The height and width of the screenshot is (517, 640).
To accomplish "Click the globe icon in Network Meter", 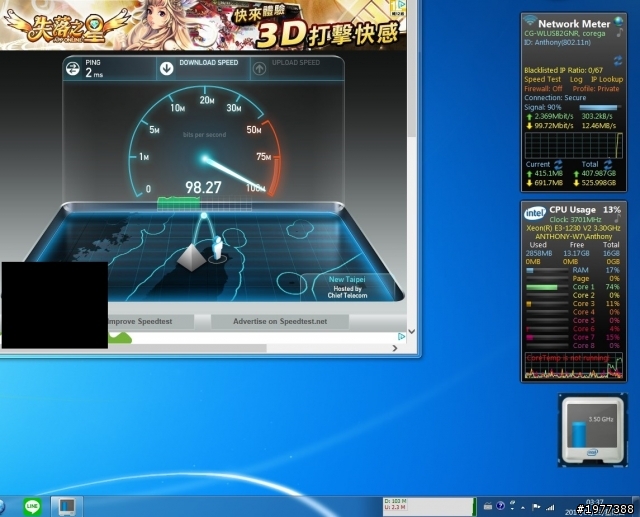I will coord(619,21).
